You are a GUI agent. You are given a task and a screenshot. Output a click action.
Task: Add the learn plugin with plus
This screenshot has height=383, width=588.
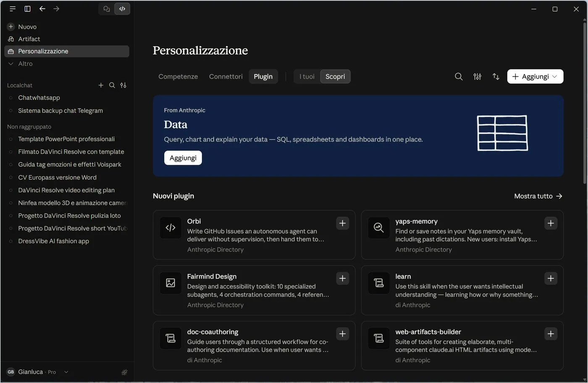tap(551, 278)
